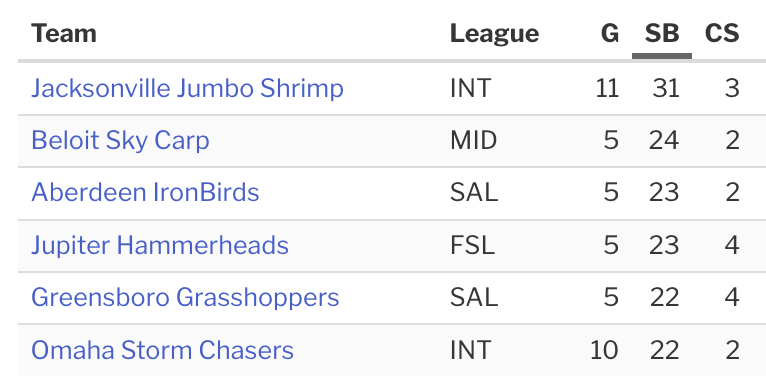Sort the table by the Team header
Viewport: 766px width, 376px height.
pos(64,34)
